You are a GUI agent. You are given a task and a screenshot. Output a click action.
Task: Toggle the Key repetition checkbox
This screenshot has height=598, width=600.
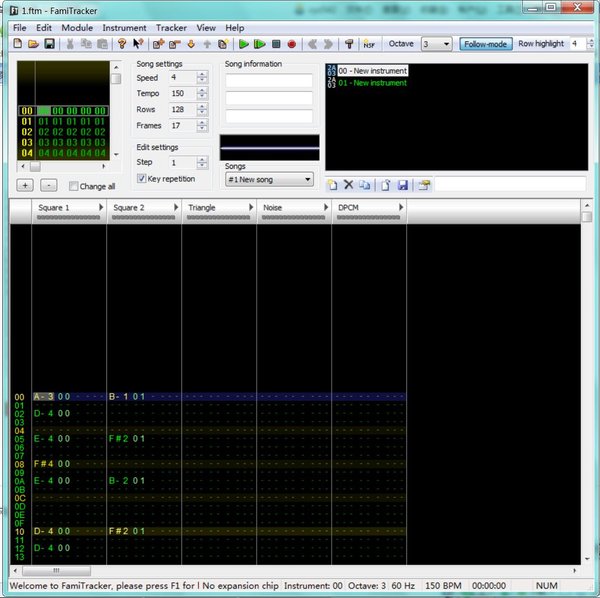point(142,179)
